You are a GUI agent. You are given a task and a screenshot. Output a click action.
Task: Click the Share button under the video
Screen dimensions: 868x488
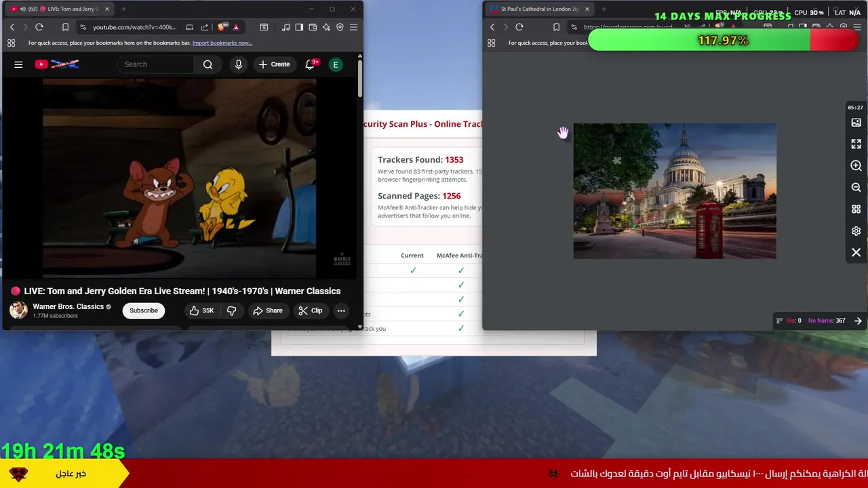click(x=267, y=310)
